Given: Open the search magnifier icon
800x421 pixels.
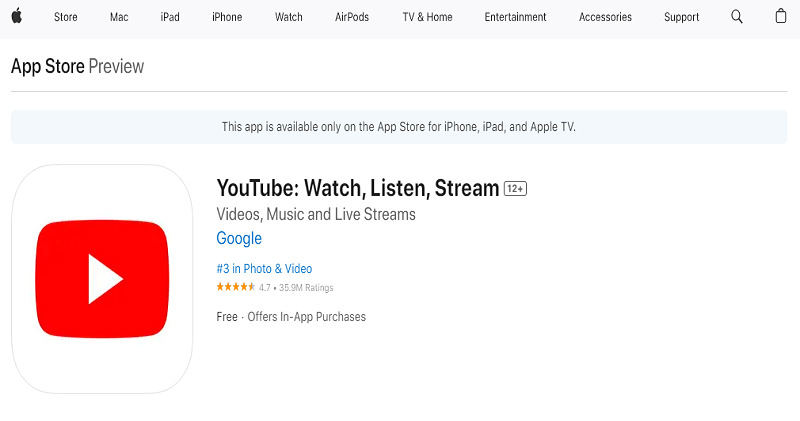Looking at the screenshot, I should (737, 17).
